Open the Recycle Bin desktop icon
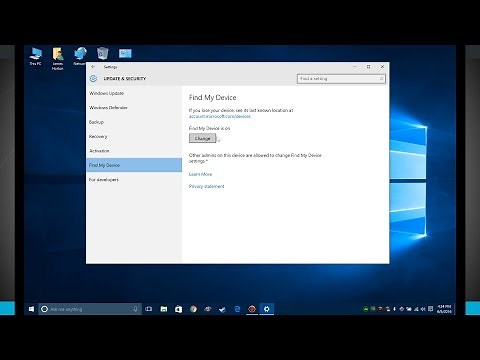 tap(102, 53)
